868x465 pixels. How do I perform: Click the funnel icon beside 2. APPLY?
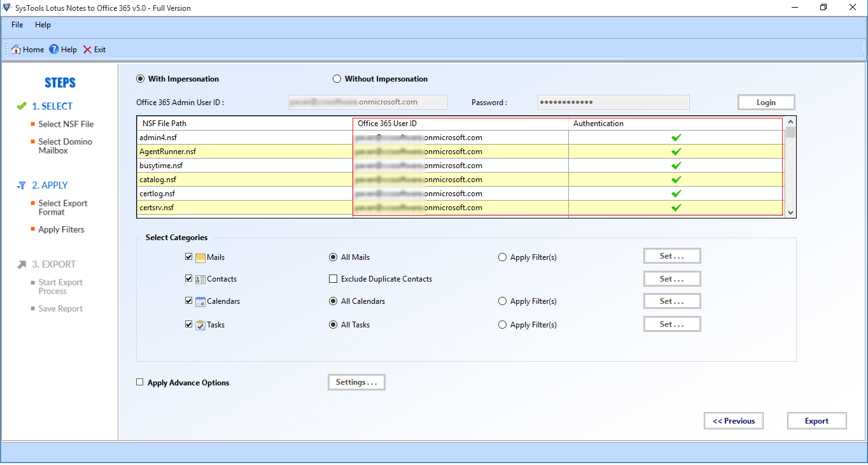click(22, 185)
